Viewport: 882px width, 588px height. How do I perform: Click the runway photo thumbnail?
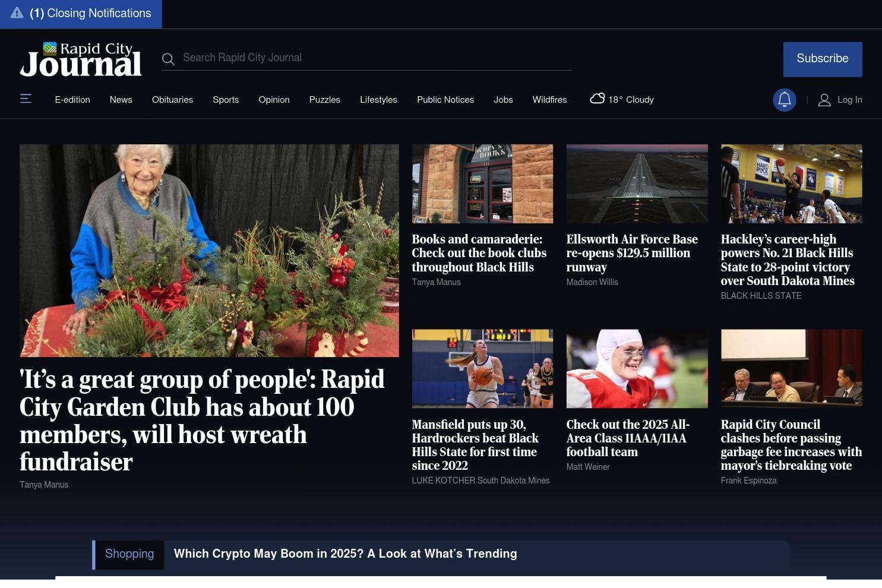point(637,184)
